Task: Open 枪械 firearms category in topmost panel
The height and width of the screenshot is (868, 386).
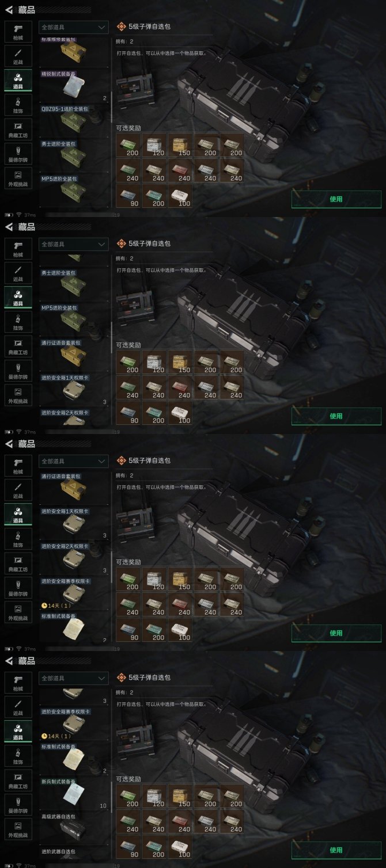Action: pos(18,32)
